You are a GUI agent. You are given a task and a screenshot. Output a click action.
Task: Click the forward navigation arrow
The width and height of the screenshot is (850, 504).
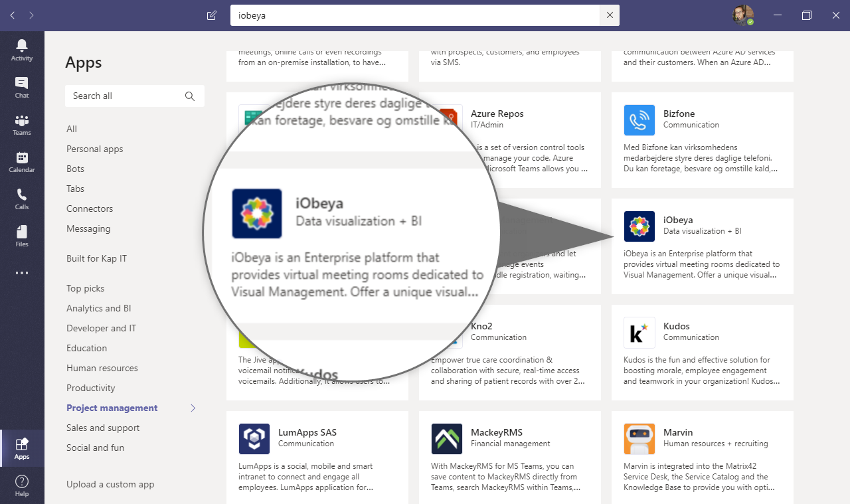32,15
